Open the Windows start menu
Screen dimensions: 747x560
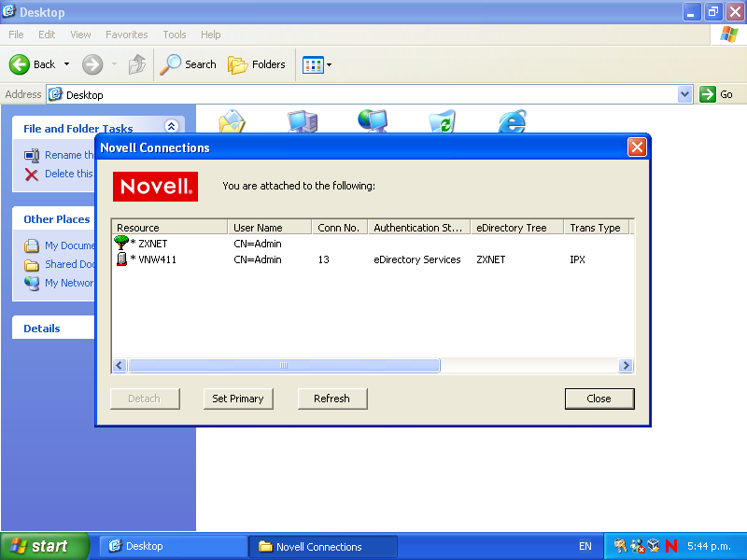click(45, 546)
